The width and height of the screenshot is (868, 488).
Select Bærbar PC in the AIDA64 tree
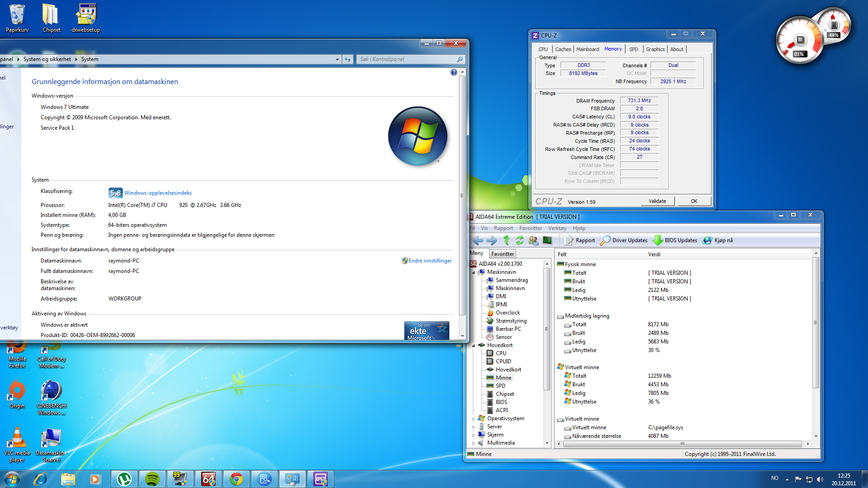pyautogui.click(x=508, y=329)
